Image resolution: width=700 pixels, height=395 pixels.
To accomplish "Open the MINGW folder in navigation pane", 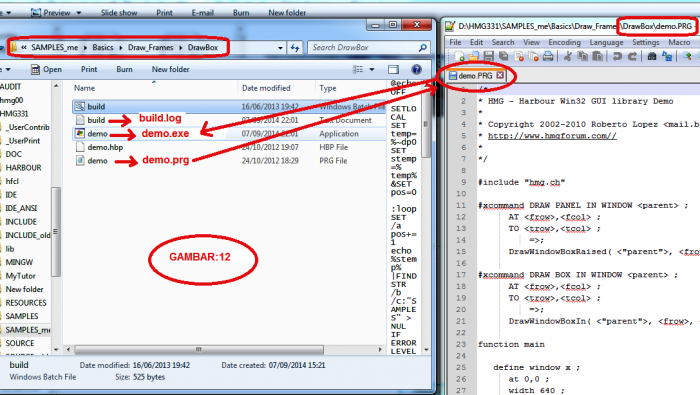I will 19,262.
